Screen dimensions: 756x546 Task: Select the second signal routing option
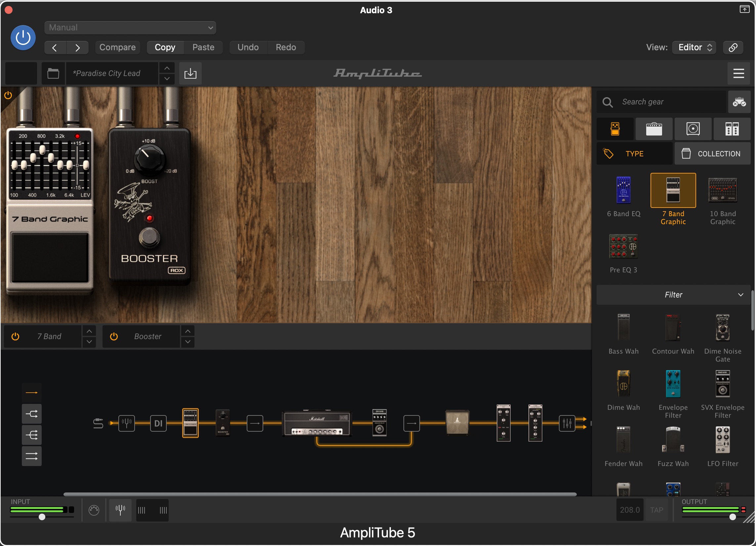pos(32,414)
